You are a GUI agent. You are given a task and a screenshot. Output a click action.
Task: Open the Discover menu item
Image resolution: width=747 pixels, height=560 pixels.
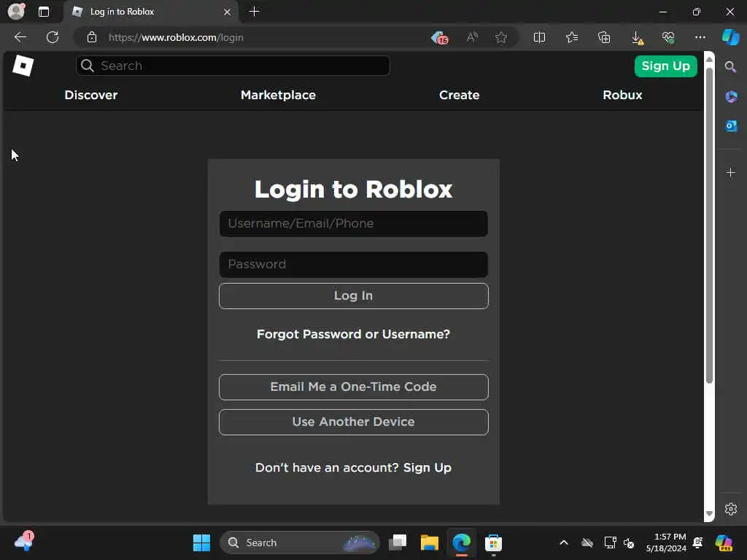(91, 95)
